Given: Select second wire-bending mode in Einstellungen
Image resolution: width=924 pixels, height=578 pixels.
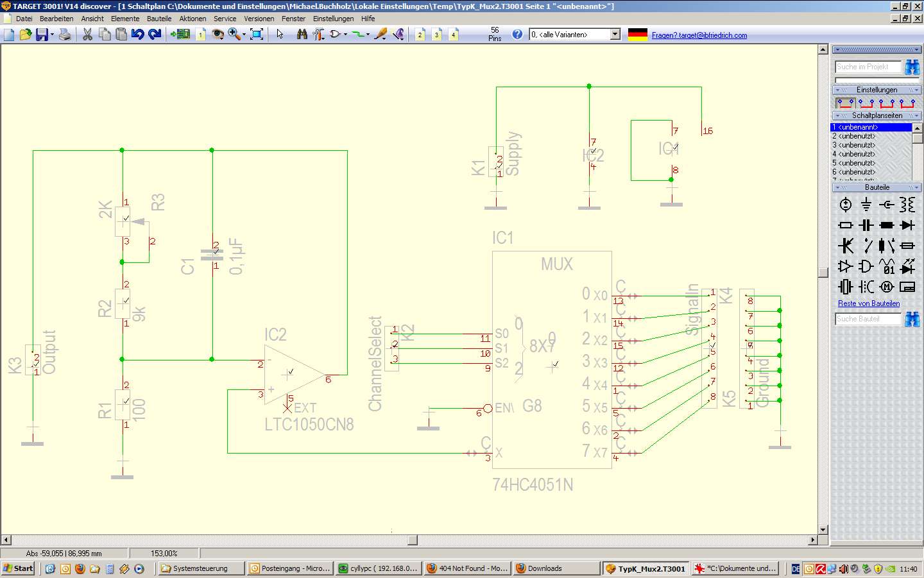Looking at the screenshot, I should click(866, 103).
